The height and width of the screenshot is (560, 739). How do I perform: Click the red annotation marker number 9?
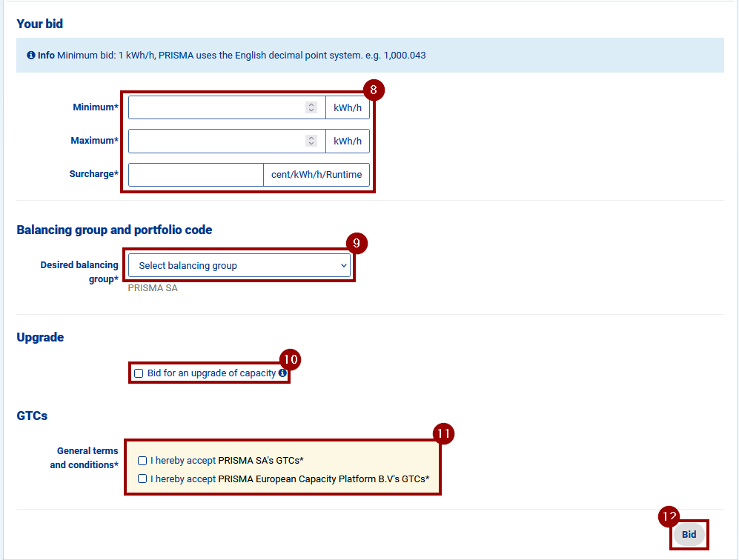[357, 244]
